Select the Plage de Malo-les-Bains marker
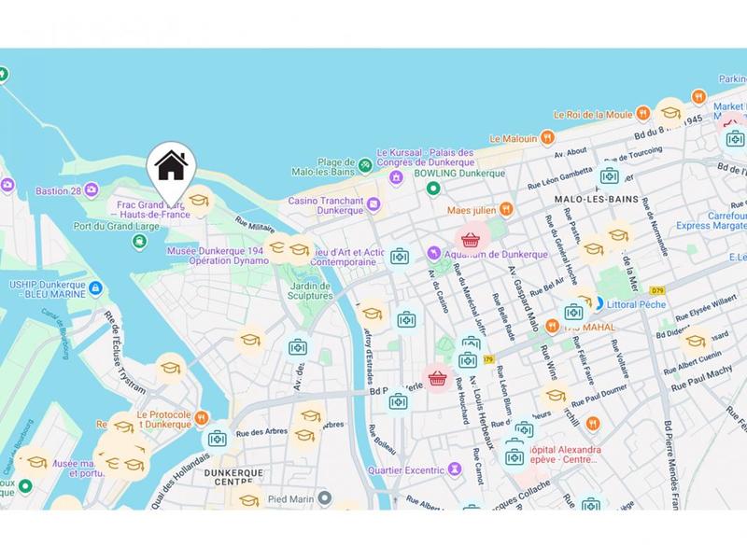747x560 pixels. click(x=365, y=165)
